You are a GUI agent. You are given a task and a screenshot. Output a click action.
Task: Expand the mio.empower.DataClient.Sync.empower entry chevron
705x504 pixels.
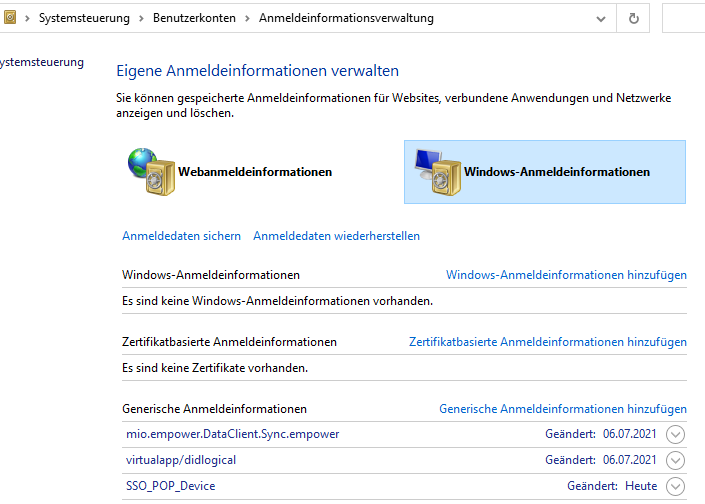675,434
